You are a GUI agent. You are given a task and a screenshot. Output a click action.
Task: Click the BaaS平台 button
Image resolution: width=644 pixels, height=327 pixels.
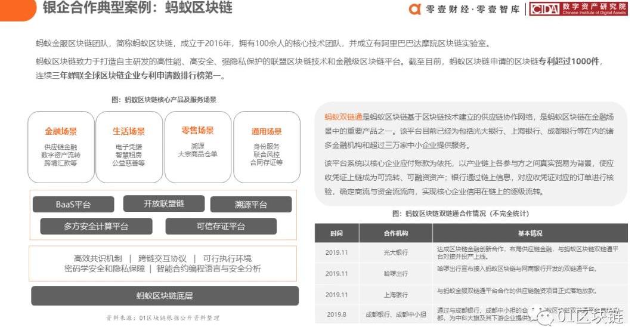tap(73, 205)
